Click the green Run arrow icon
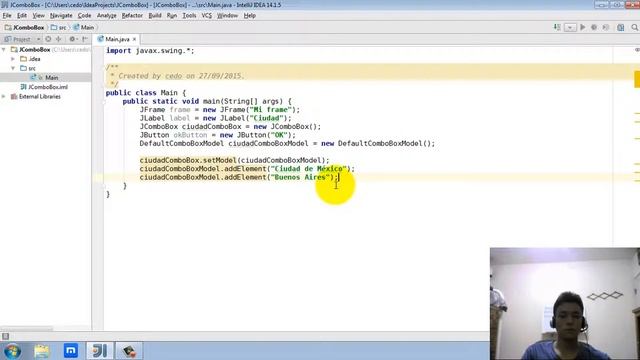The width and height of the screenshot is (640, 360). pyautogui.click(x=582, y=27)
